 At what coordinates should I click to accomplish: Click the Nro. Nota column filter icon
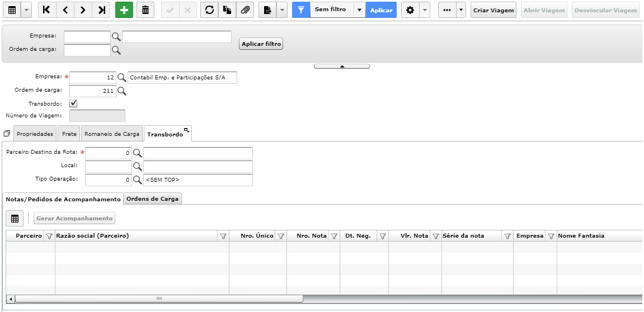point(334,236)
